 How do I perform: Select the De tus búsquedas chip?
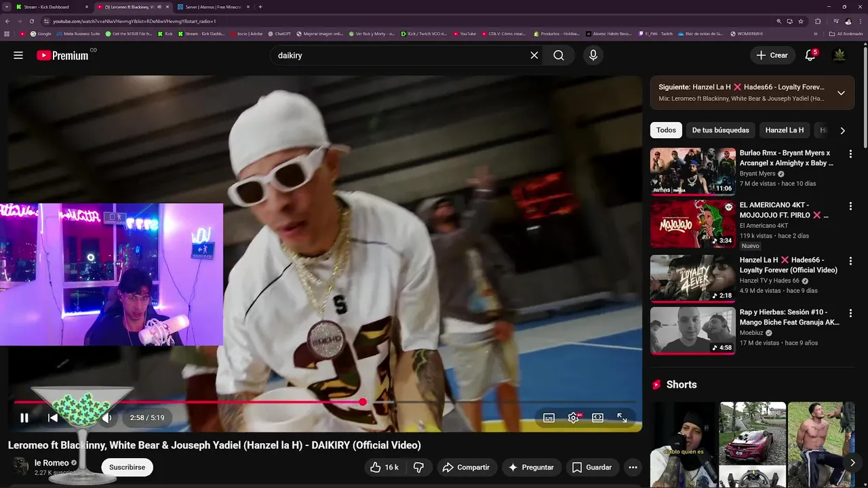click(720, 130)
